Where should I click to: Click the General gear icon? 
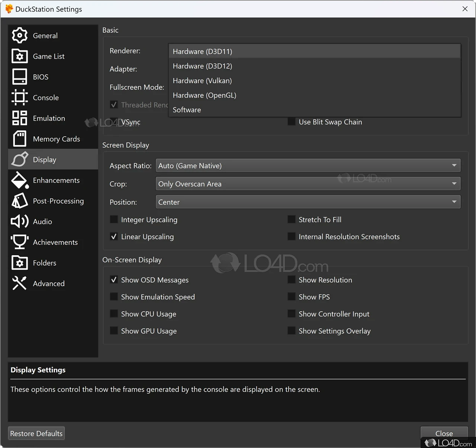point(20,35)
